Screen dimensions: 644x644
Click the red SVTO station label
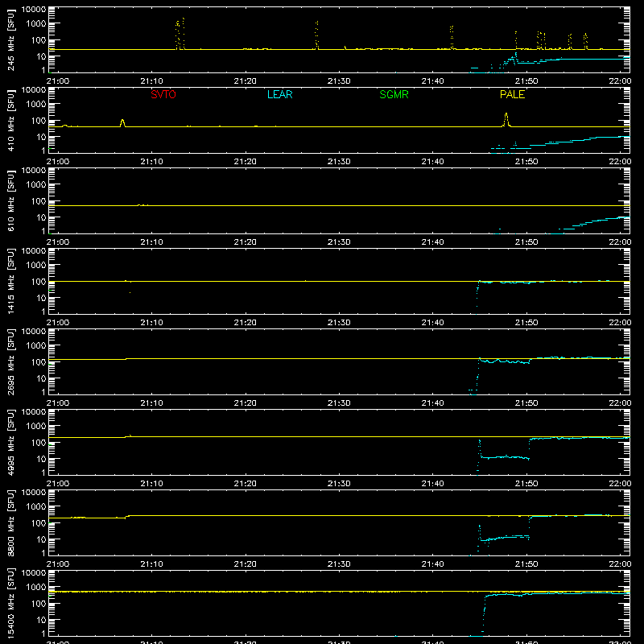pyautogui.click(x=163, y=94)
